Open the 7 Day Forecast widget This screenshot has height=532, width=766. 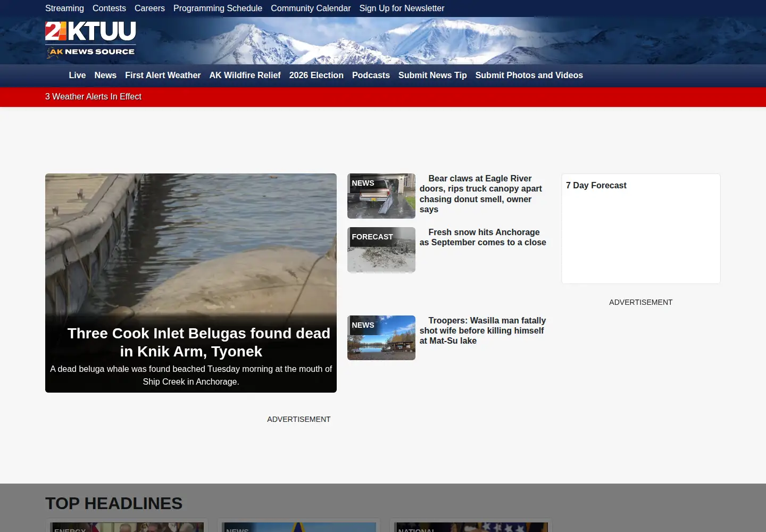point(641,229)
